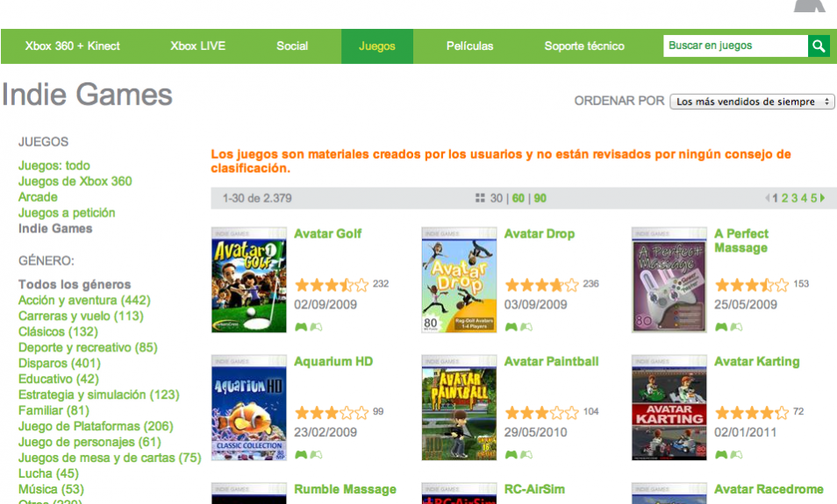Open the 'Juegos: todo' link

click(x=54, y=166)
